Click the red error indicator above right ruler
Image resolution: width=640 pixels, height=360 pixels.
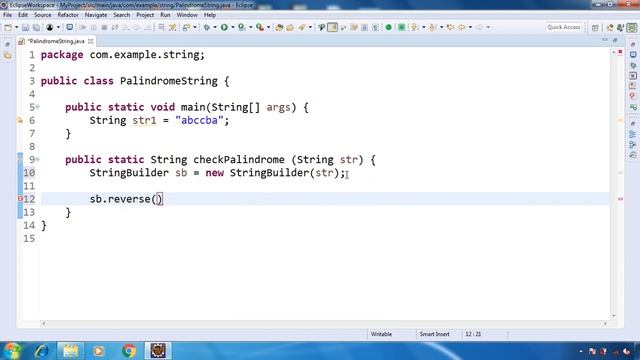pos(620,52)
